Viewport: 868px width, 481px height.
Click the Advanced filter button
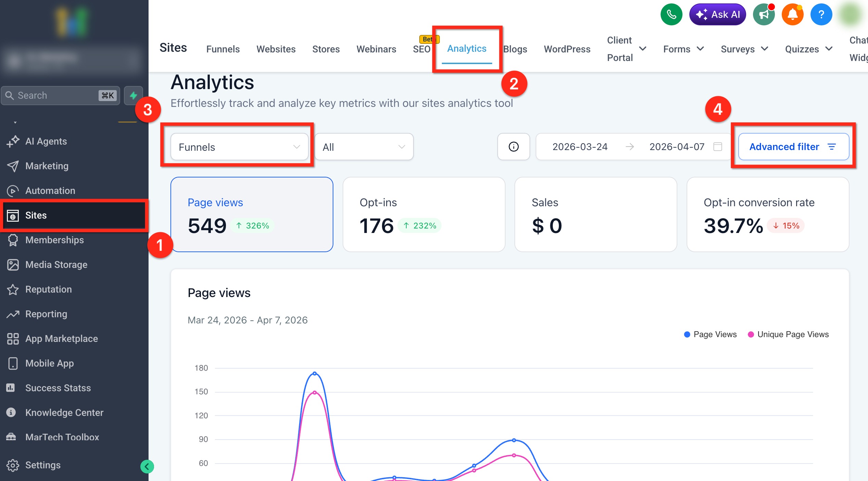pos(793,147)
